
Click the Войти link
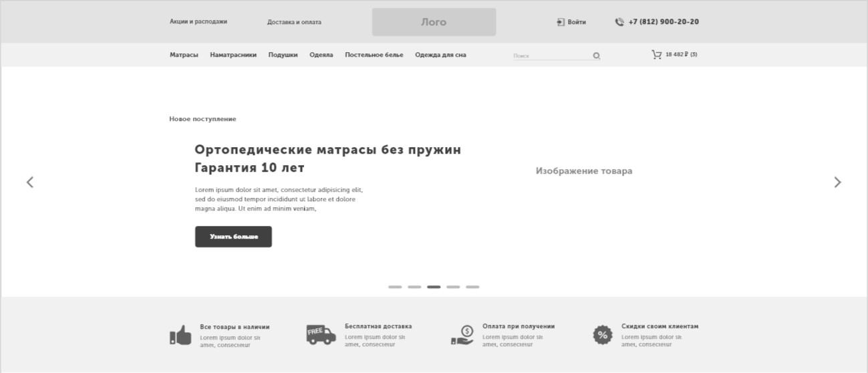click(577, 22)
